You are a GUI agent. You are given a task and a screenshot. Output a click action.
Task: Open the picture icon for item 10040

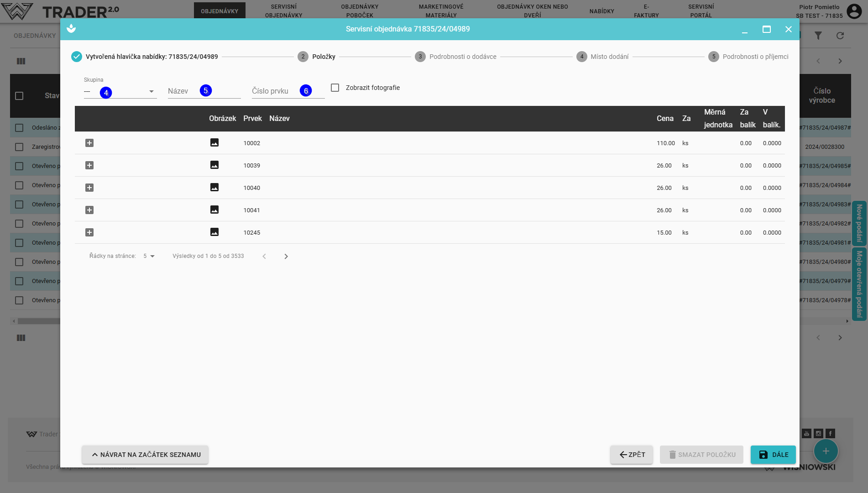[214, 188]
